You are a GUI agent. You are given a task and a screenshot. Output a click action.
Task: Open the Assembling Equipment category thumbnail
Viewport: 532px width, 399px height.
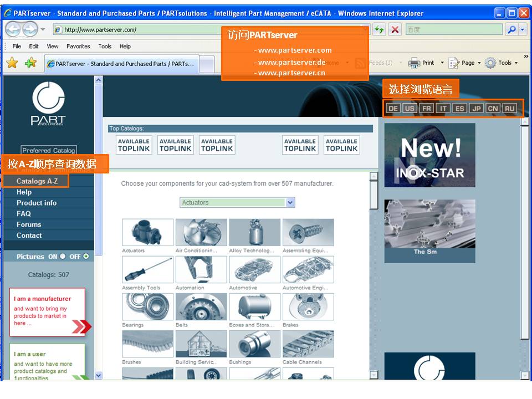pos(309,232)
